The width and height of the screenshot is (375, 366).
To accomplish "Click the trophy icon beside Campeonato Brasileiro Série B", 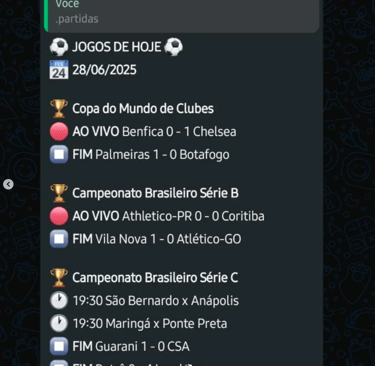I will pos(59,193).
